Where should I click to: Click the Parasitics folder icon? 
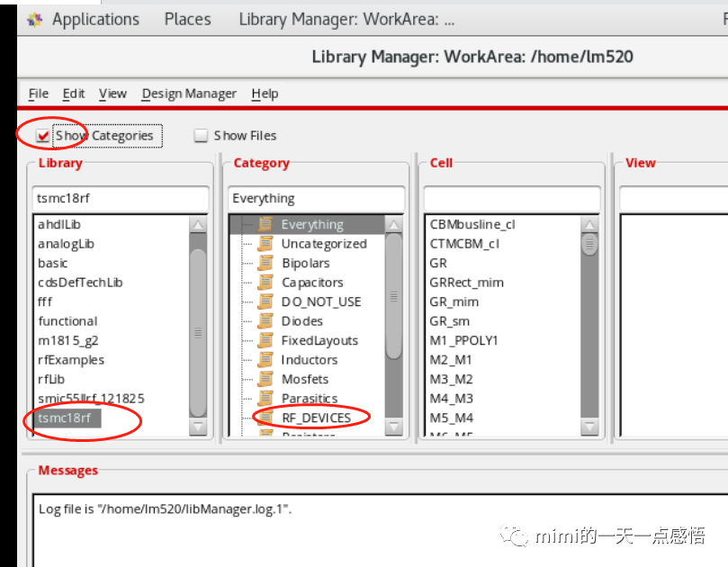tap(265, 399)
